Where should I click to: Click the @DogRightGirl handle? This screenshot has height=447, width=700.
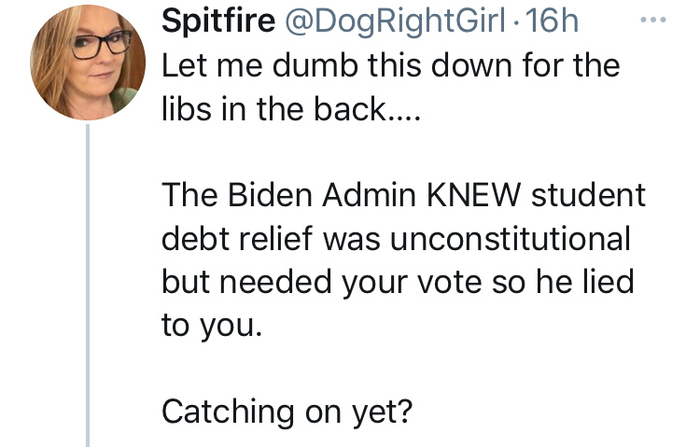pos(392,21)
